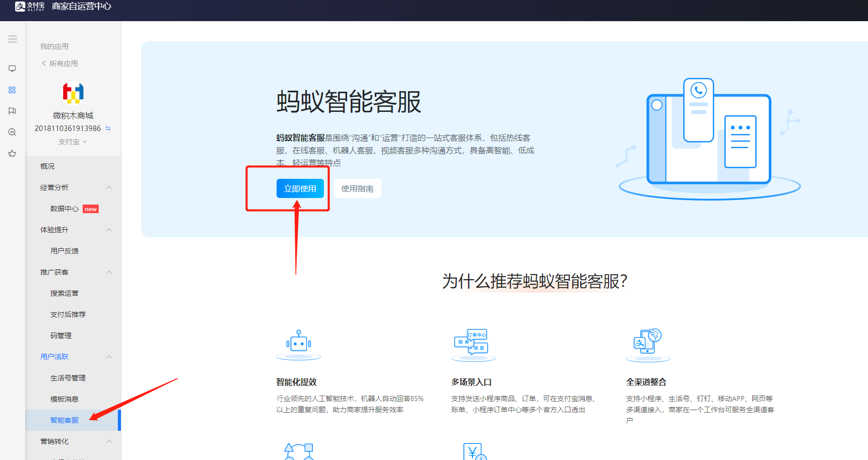Image resolution: width=868 pixels, height=460 pixels.
Task: Click the 智能化提效 feature title
Action: click(297, 382)
